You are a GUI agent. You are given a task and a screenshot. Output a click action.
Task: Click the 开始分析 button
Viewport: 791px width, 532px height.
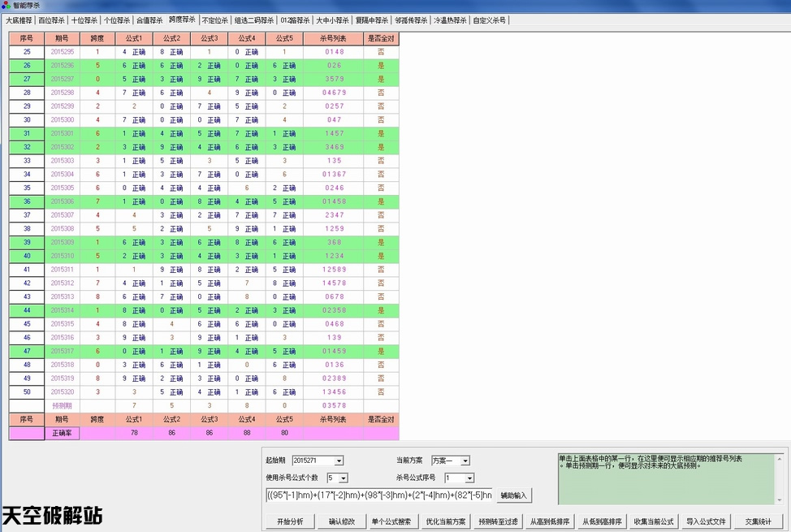pos(290,521)
